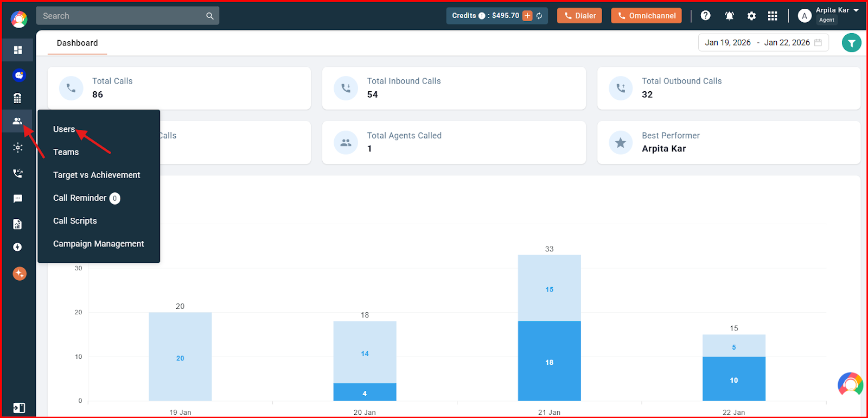Open the settings gear in header
Viewport: 868px width, 418px height.
coord(751,16)
